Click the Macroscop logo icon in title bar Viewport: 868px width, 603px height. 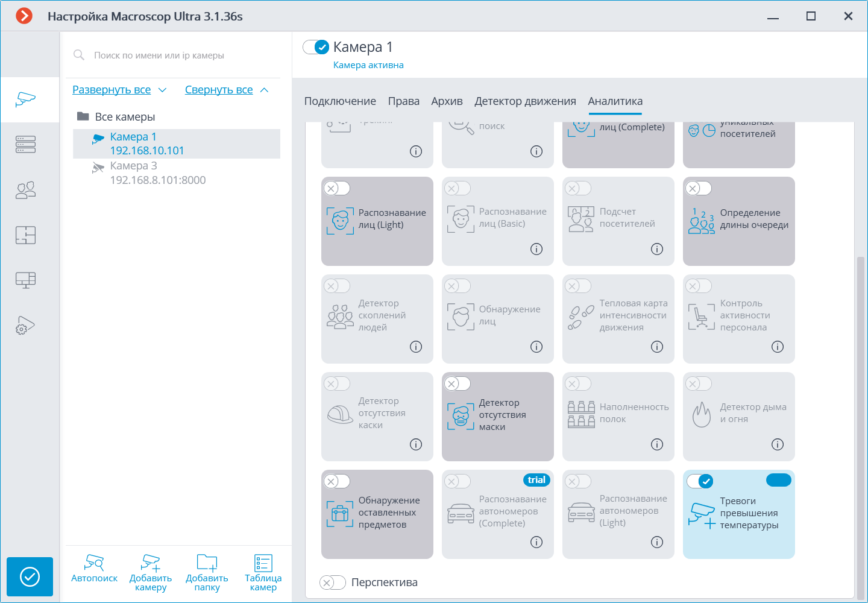[24, 16]
